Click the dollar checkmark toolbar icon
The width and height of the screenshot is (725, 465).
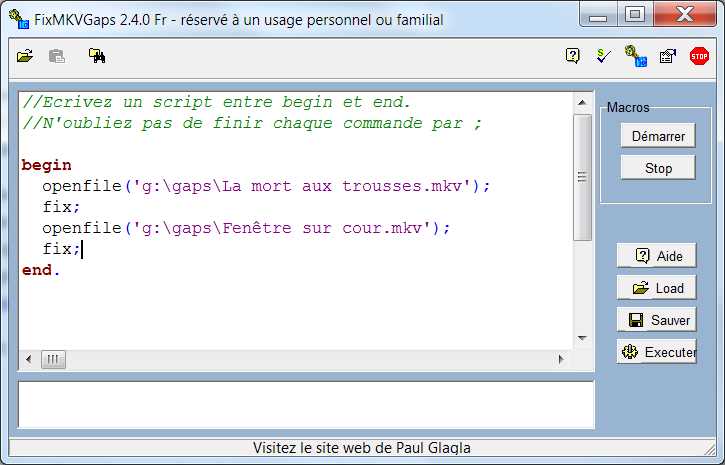pos(603,57)
